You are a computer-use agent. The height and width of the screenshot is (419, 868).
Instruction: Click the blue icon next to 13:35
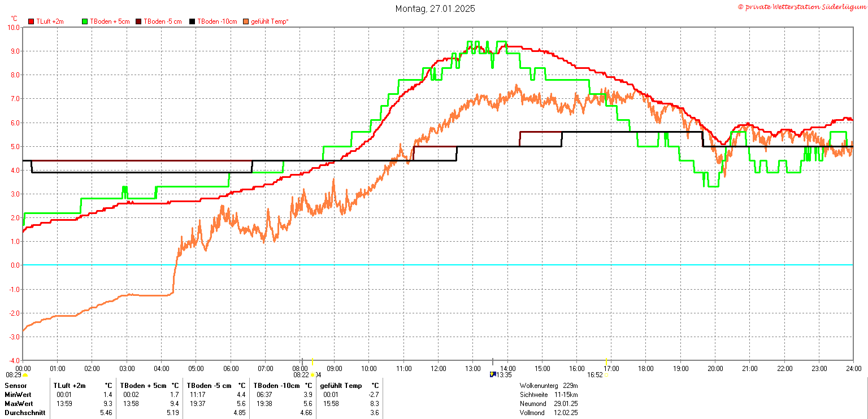point(492,374)
